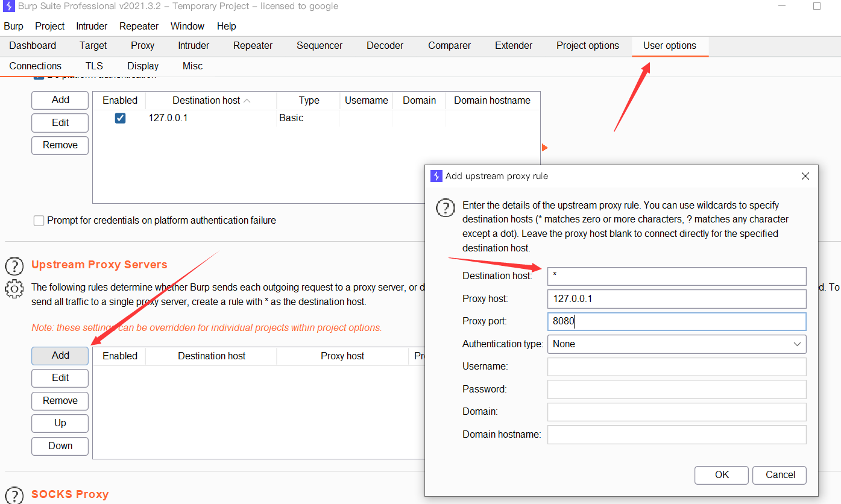Select the TLS sub-tab
The height and width of the screenshot is (504, 841).
pyautogui.click(x=93, y=66)
